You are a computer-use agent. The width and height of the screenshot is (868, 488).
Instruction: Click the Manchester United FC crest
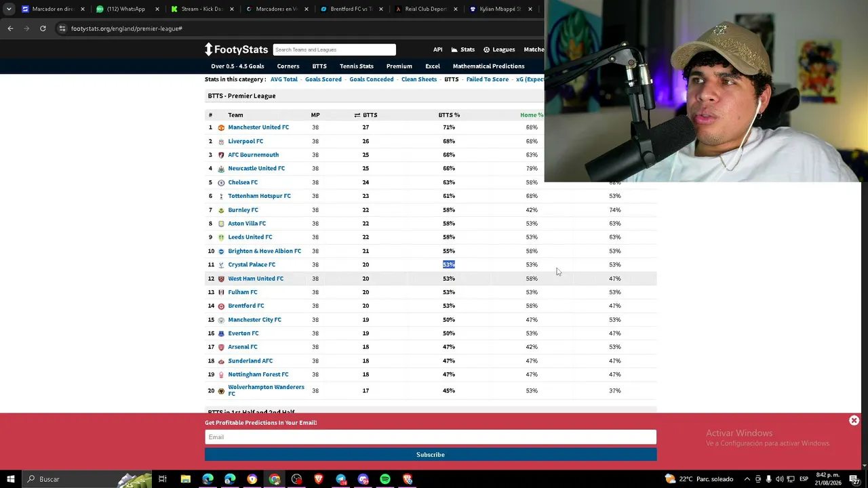tap(221, 127)
